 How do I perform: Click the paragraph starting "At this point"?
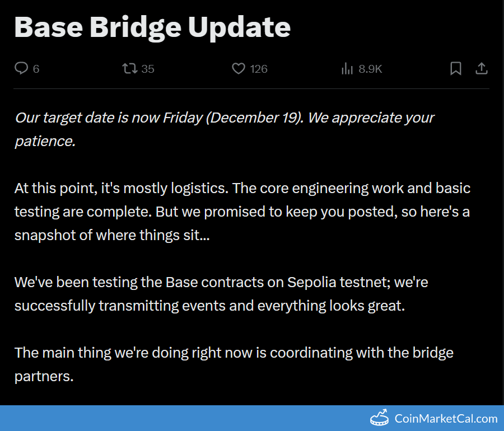[242, 212]
